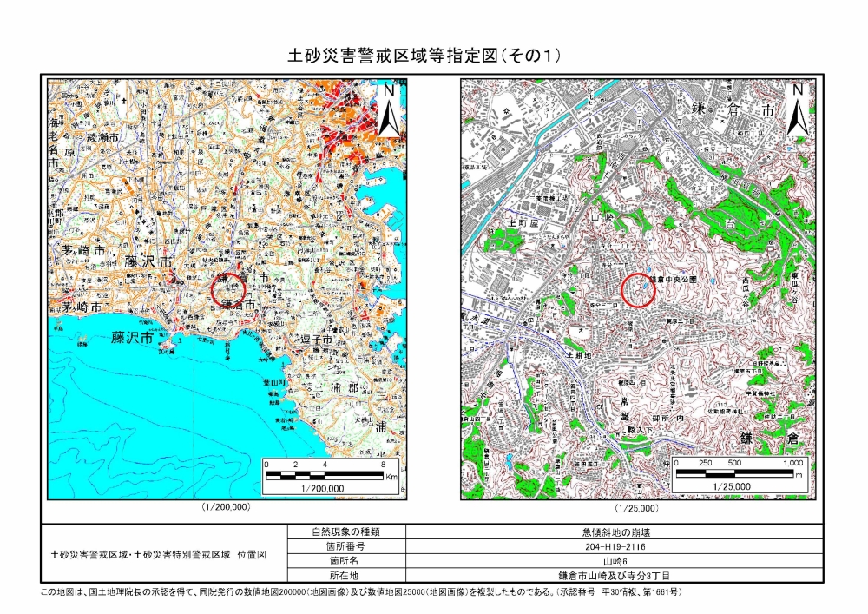868x614 pixels.
Task: Click the copyright footnote at the page bottom
Action: point(365,592)
